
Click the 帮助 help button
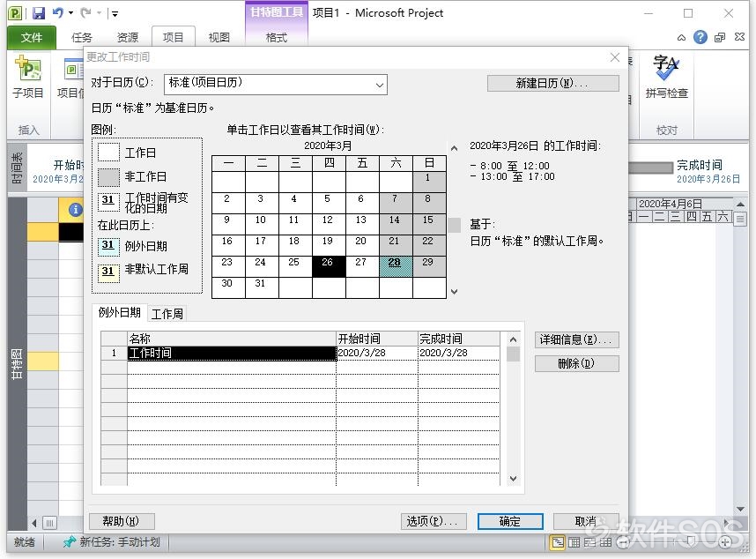tap(122, 521)
